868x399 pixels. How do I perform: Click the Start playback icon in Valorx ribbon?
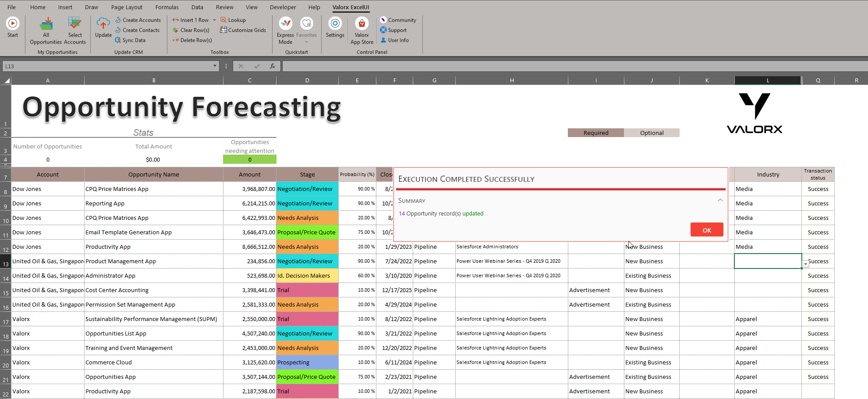point(13,24)
